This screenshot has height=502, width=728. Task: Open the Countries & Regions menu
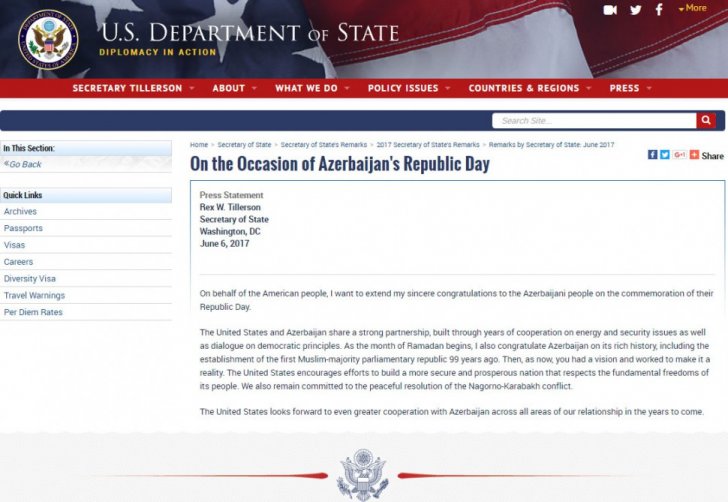tap(524, 88)
